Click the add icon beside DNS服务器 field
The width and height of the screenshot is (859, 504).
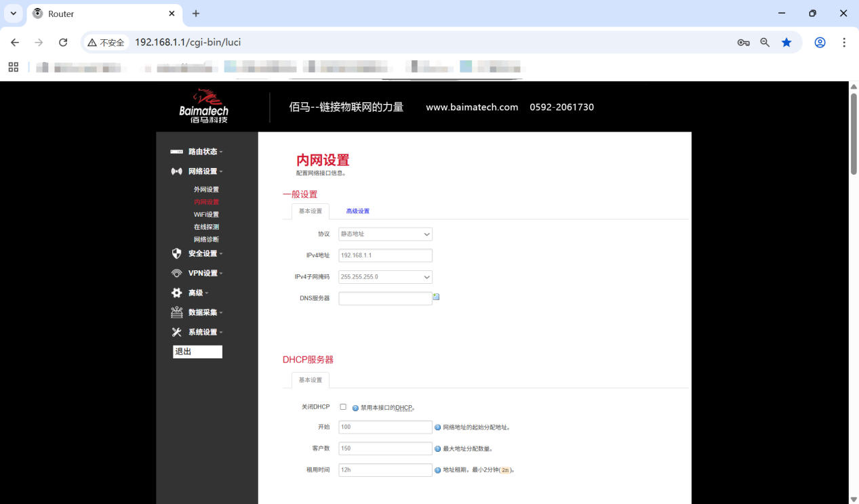click(437, 296)
